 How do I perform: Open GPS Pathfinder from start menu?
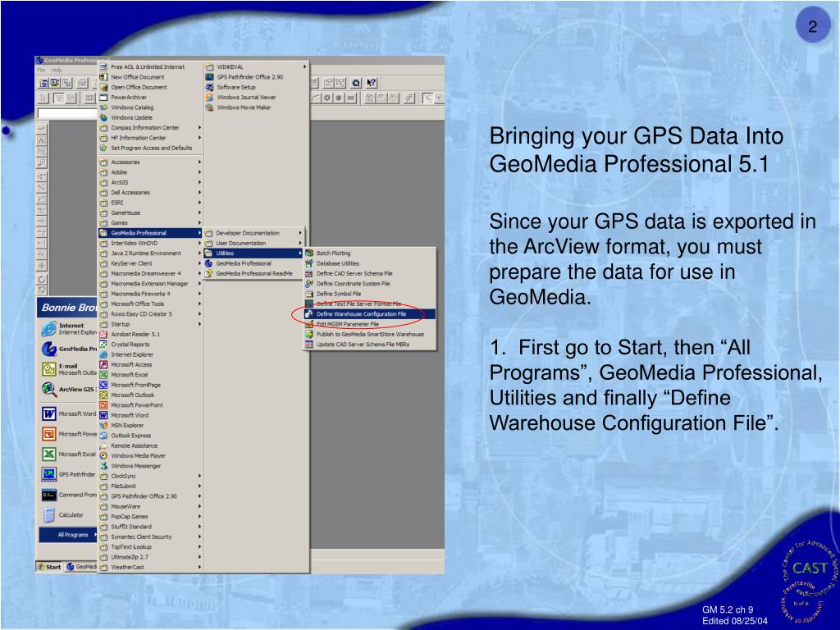pyautogui.click(x=69, y=474)
